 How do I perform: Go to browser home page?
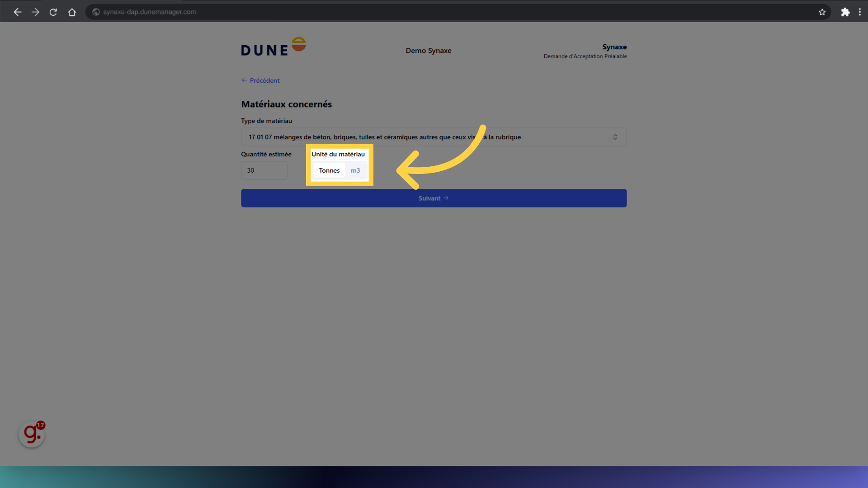[x=72, y=12]
